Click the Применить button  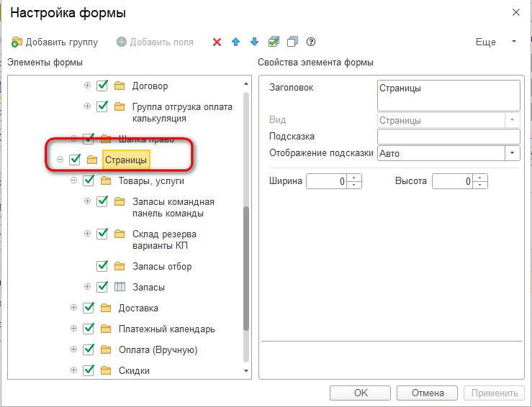tap(495, 393)
